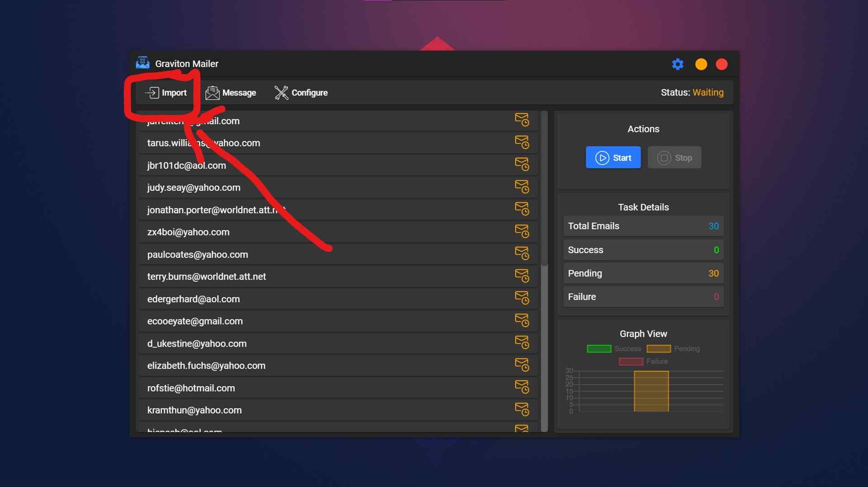The height and width of the screenshot is (487, 868).
Task: Select the elizabeth.fuchs@yahoo.com email row
Action: (x=338, y=365)
